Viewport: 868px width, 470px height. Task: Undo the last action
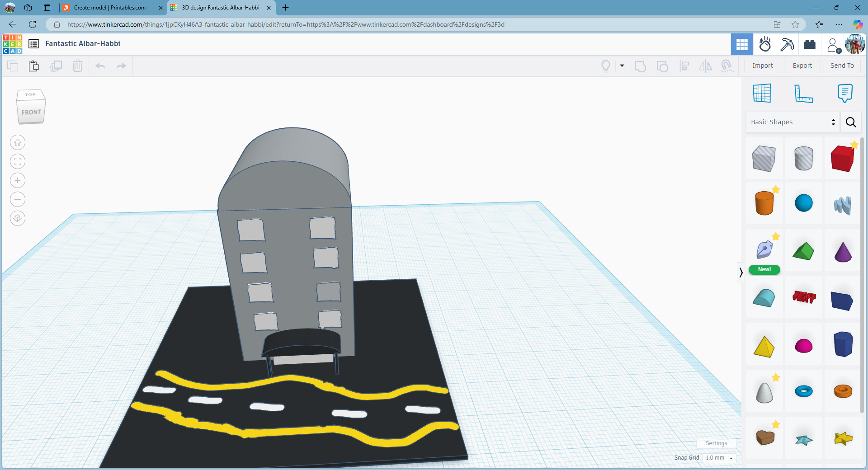pos(100,66)
